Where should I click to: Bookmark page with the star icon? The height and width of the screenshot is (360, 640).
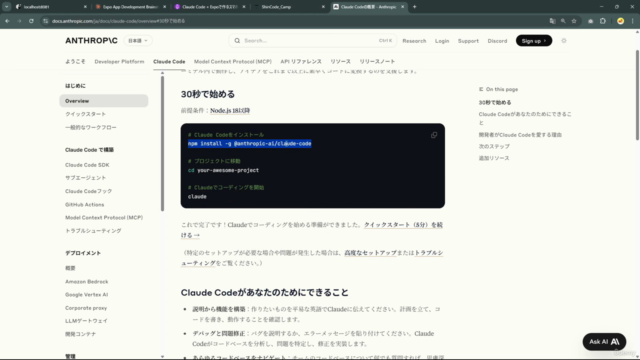(574, 21)
